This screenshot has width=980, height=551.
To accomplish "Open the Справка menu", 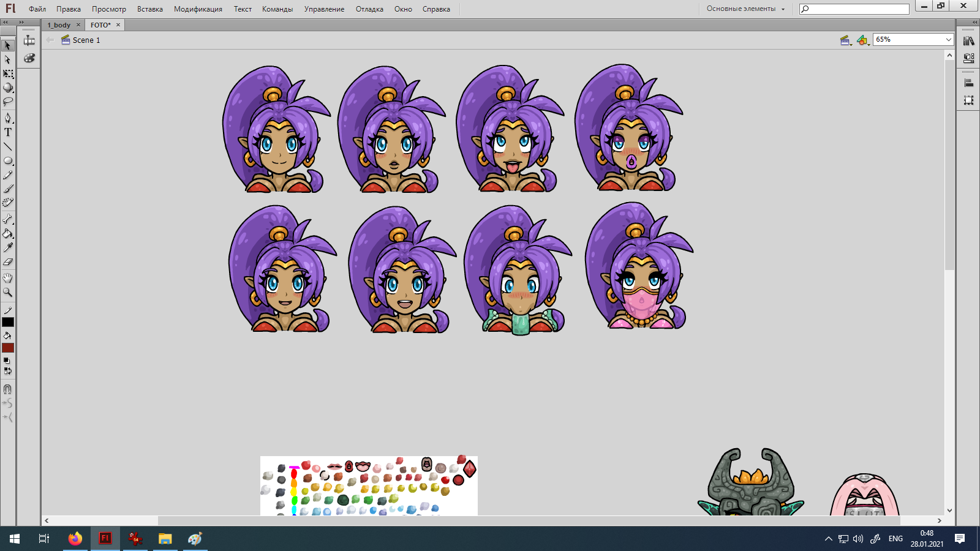I will pyautogui.click(x=436, y=9).
